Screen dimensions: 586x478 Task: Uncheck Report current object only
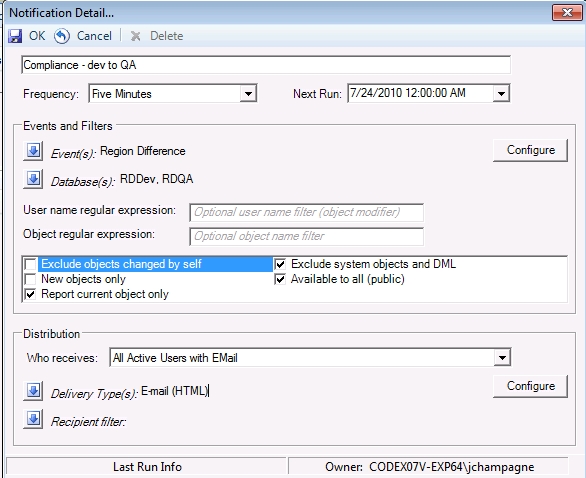click(x=30, y=294)
